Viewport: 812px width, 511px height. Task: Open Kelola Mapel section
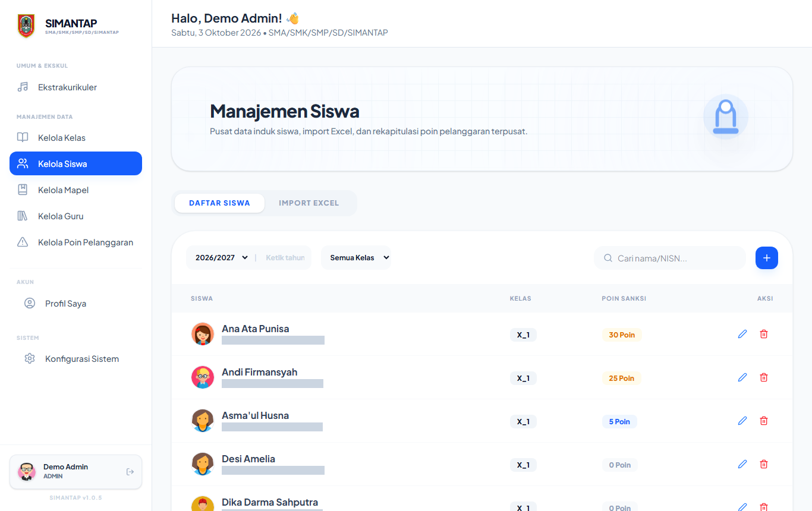(75, 190)
